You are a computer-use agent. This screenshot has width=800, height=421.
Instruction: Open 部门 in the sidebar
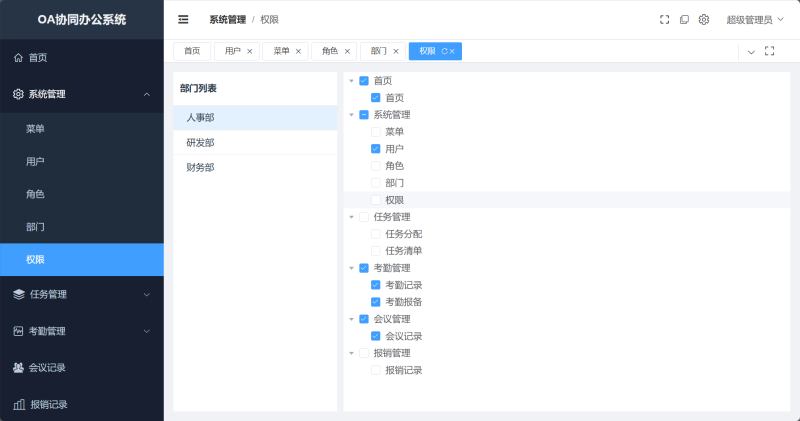82,227
